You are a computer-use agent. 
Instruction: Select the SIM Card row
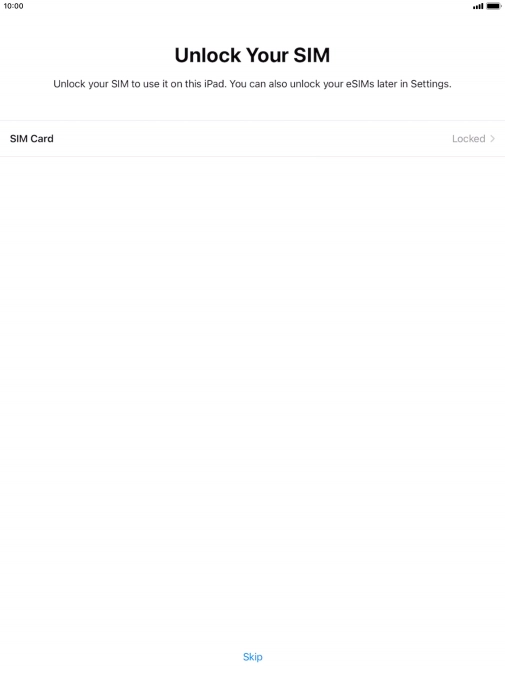pyautogui.click(x=252, y=138)
